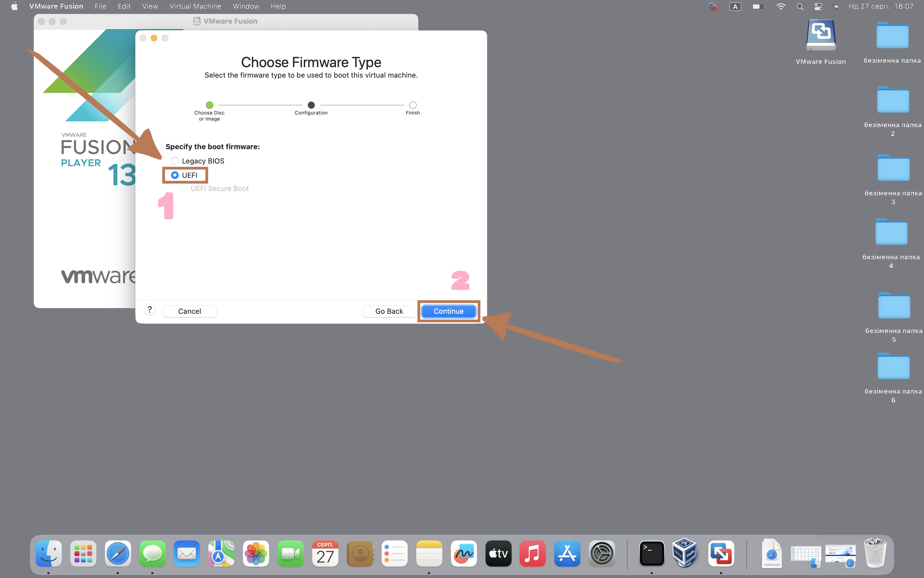Open the File menu
The width and height of the screenshot is (924, 578).
100,6
